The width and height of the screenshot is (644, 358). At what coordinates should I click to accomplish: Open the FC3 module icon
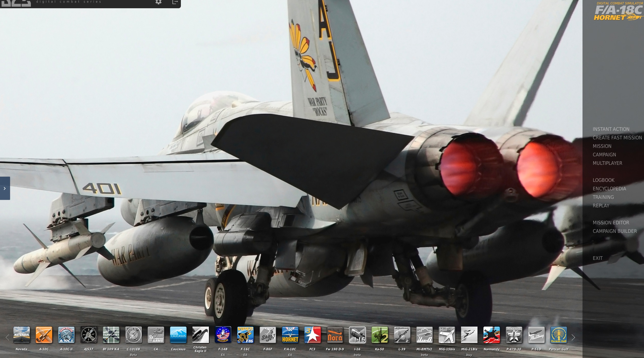click(313, 335)
